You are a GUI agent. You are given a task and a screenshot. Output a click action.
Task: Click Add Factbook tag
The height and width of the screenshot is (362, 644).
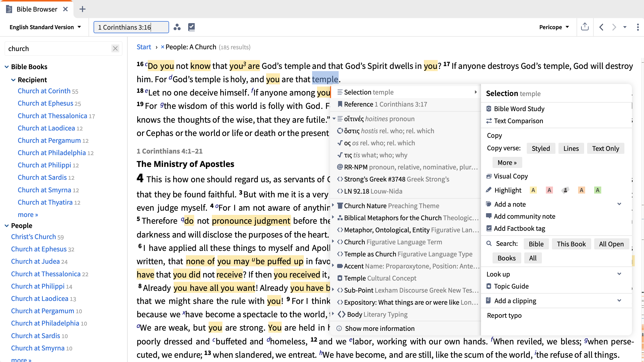click(519, 229)
